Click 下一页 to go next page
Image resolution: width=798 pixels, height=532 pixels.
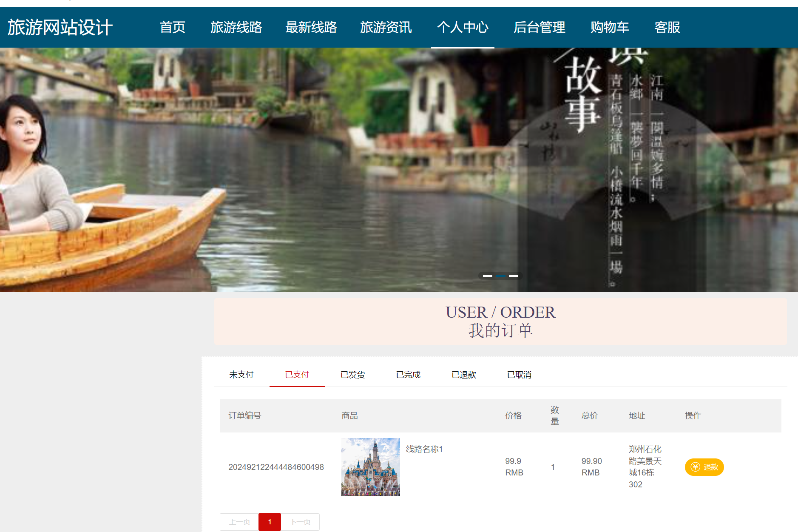coord(300,522)
